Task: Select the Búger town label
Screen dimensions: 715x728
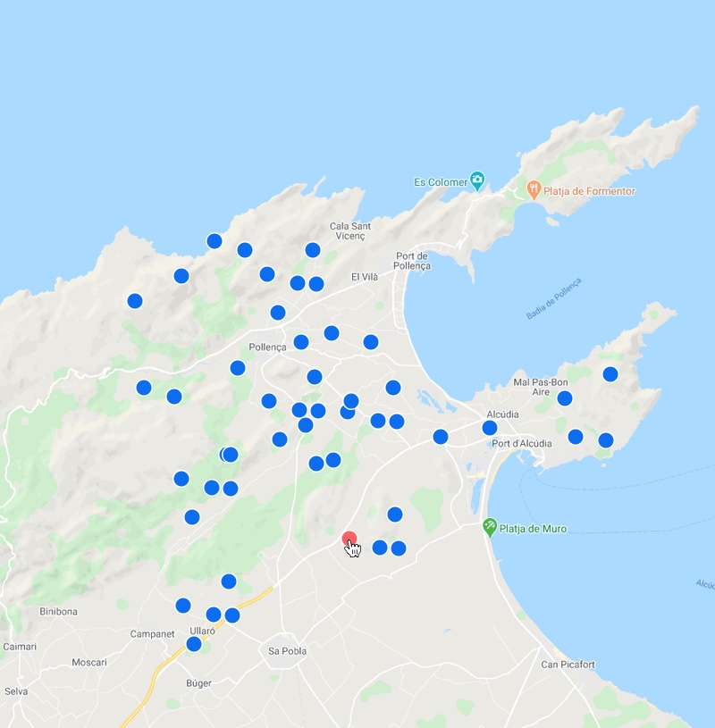Action: [198, 683]
